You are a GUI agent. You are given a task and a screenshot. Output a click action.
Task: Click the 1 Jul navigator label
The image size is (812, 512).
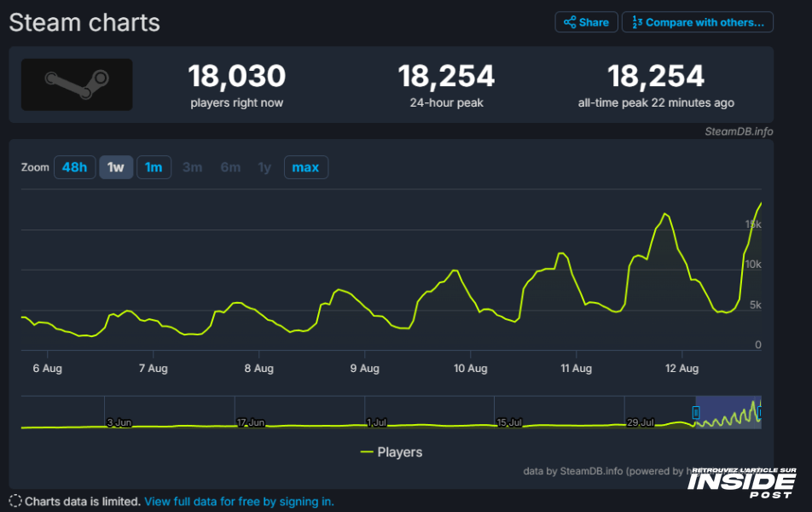[x=376, y=423]
